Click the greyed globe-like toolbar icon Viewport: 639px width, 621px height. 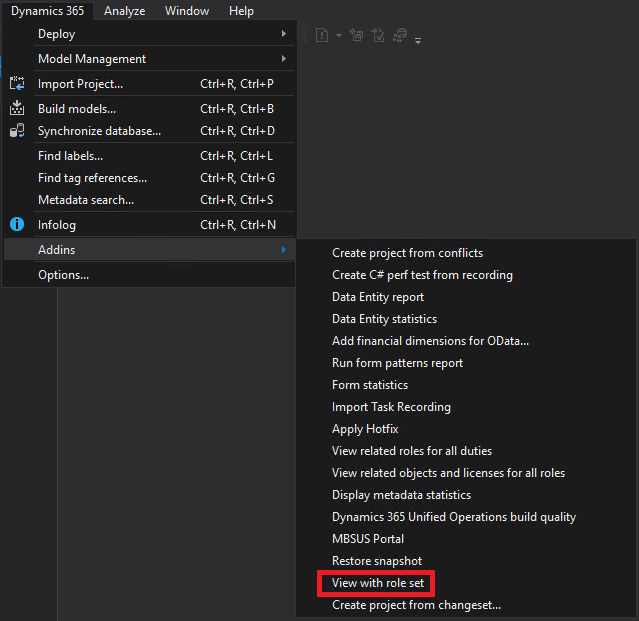(400, 35)
